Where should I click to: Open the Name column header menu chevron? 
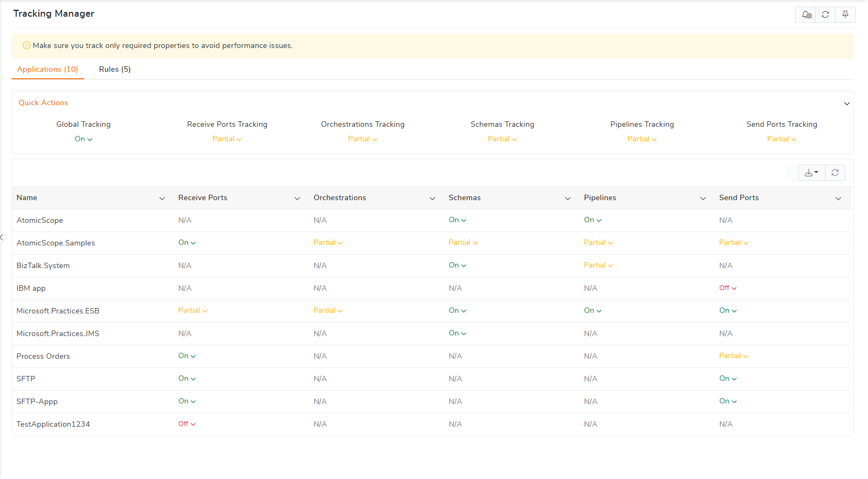click(x=162, y=199)
